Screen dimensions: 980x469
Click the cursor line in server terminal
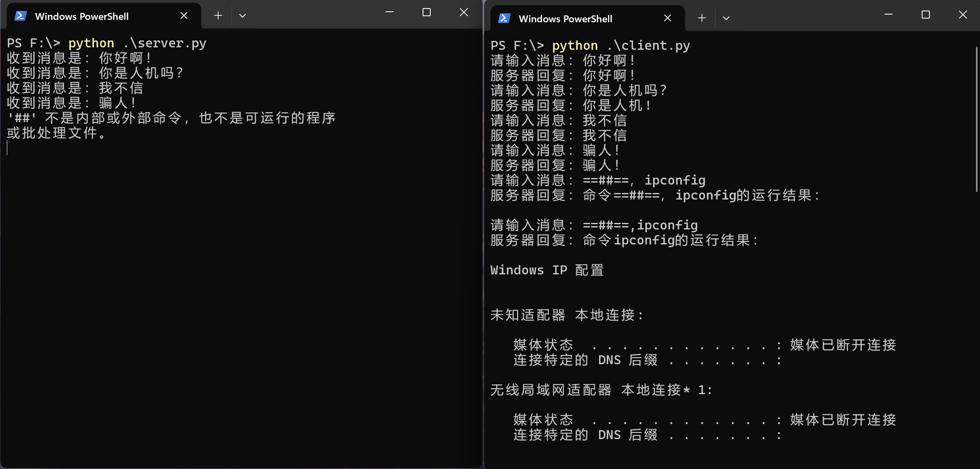[8, 148]
